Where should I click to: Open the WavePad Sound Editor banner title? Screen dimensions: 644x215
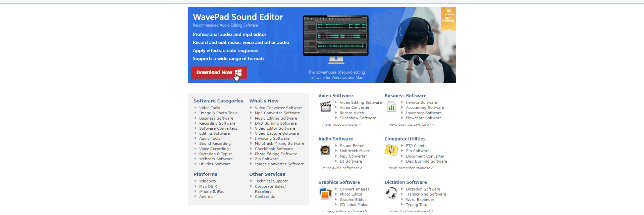click(x=238, y=17)
